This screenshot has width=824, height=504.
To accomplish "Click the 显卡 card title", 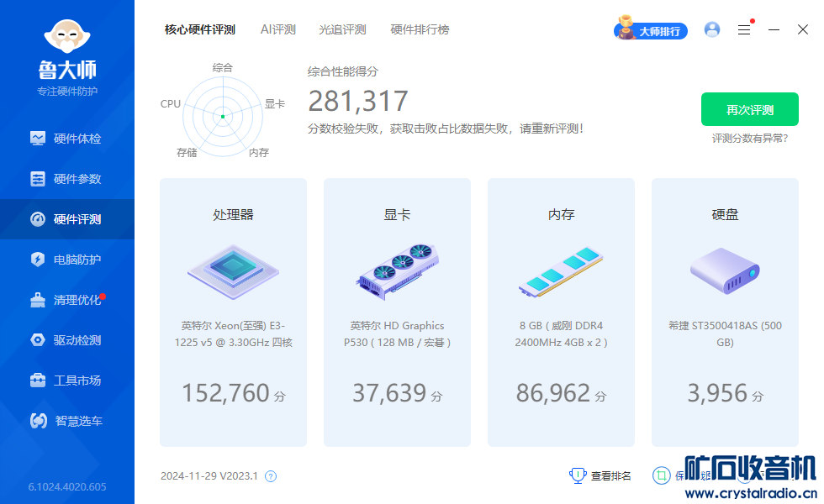I will tap(397, 215).
